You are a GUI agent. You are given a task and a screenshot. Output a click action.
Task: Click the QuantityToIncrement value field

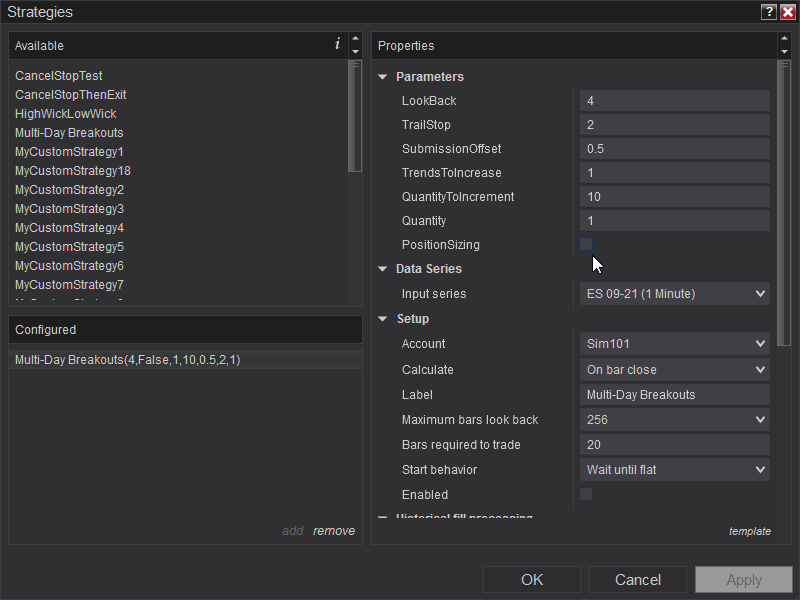click(674, 196)
